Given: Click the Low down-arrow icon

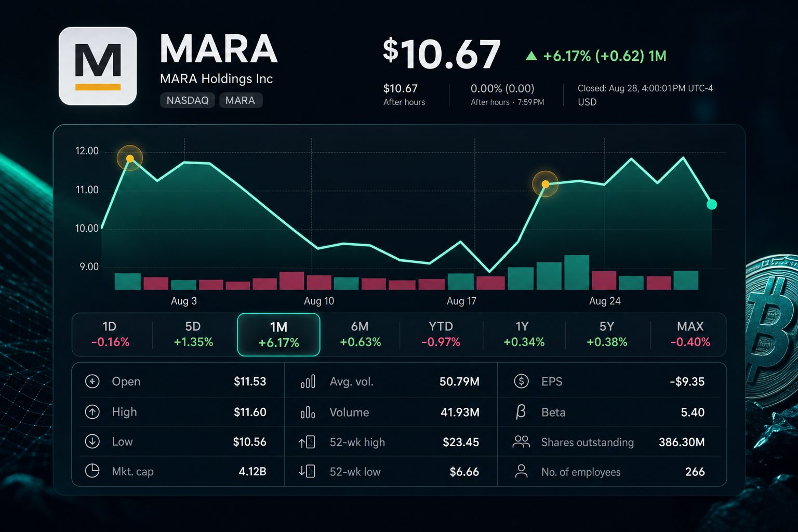Looking at the screenshot, I should pos(92,442).
